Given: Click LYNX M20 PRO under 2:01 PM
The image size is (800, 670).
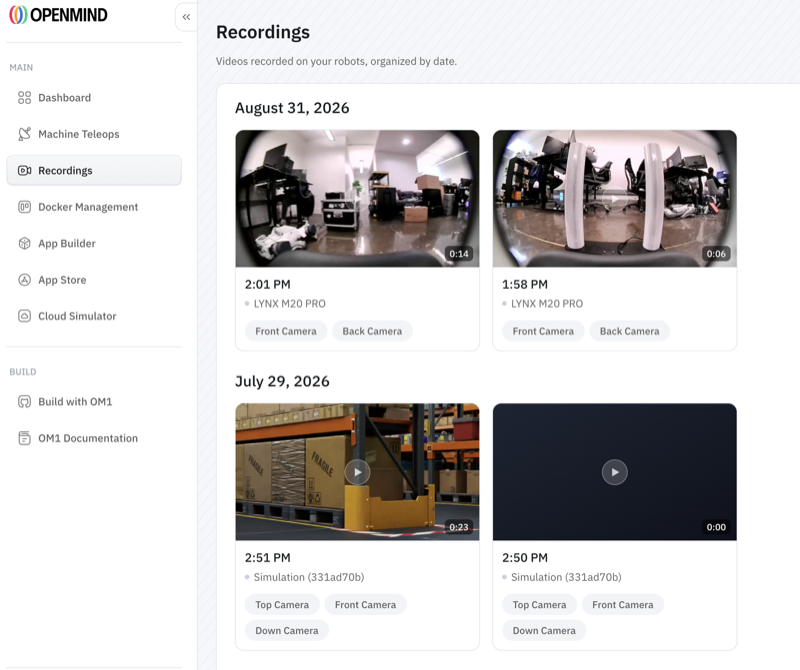Looking at the screenshot, I should click(x=289, y=304).
